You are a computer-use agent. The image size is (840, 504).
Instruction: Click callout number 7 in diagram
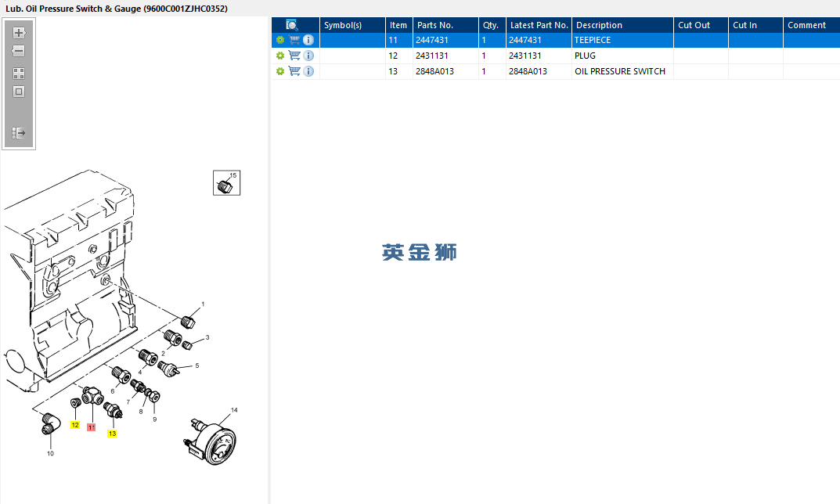coord(128,402)
